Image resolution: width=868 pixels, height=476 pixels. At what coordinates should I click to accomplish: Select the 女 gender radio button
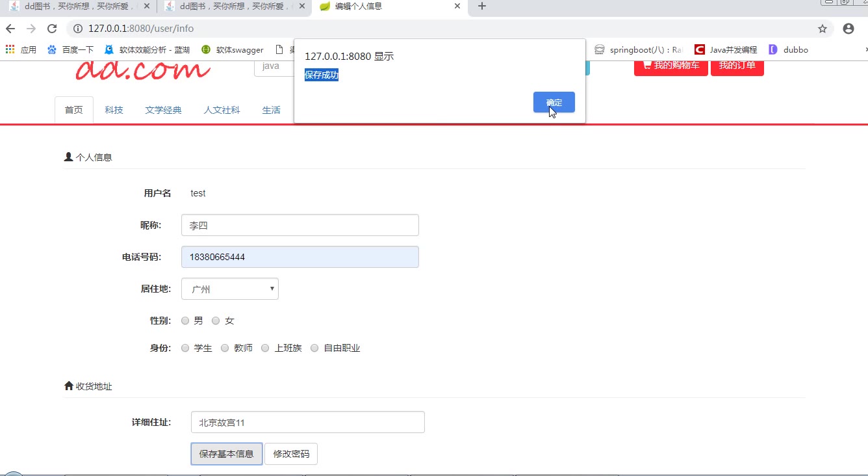216,321
